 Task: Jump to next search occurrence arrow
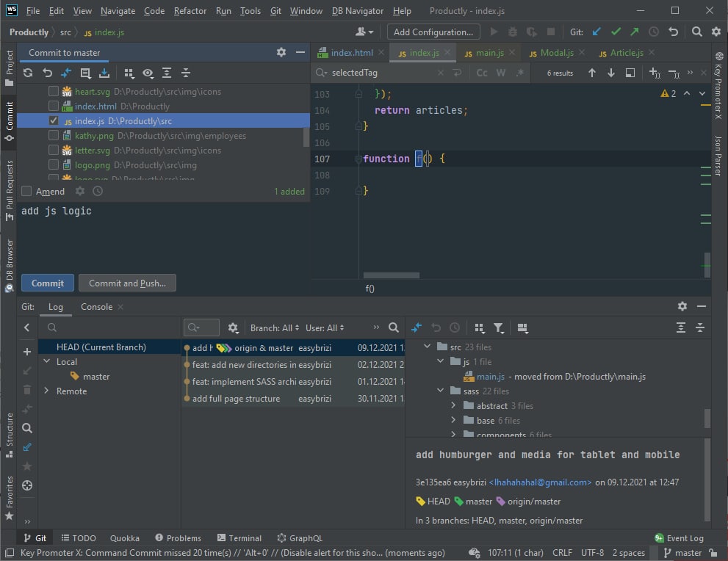pyautogui.click(x=610, y=73)
